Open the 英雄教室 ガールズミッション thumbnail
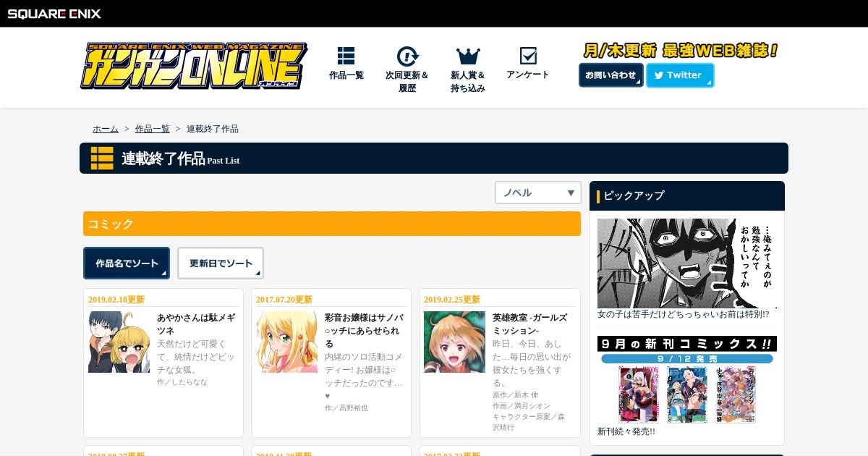This screenshot has height=456, width=868. coord(454,342)
